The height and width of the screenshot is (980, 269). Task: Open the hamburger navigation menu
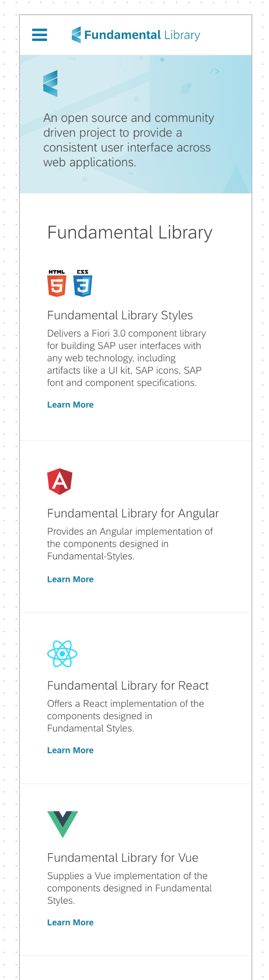click(x=39, y=35)
